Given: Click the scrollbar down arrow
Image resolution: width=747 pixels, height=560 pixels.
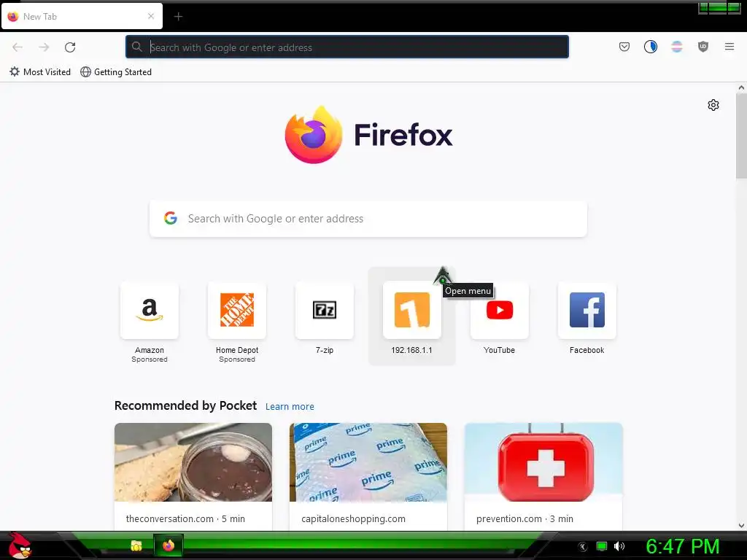Looking at the screenshot, I should (x=741, y=526).
